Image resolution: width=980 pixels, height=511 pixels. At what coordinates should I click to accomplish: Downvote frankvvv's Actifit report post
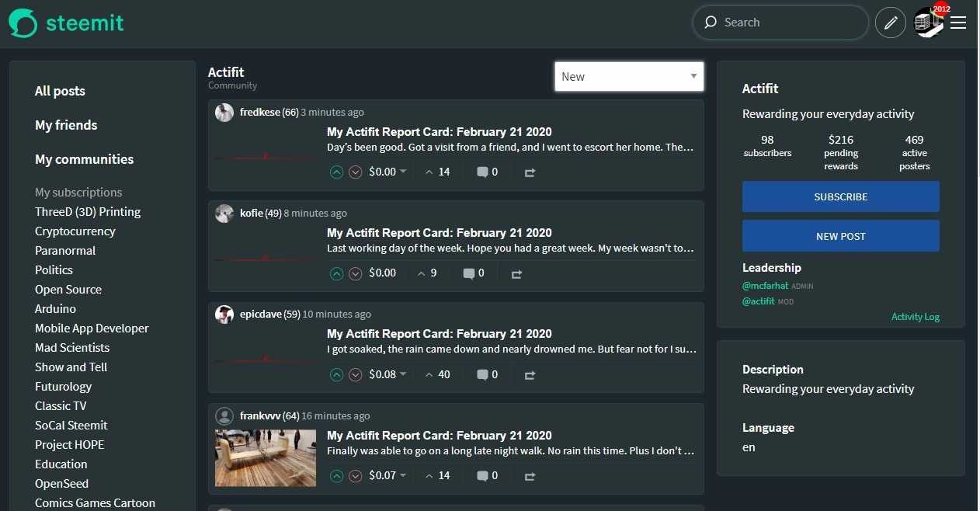click(356, 475)
